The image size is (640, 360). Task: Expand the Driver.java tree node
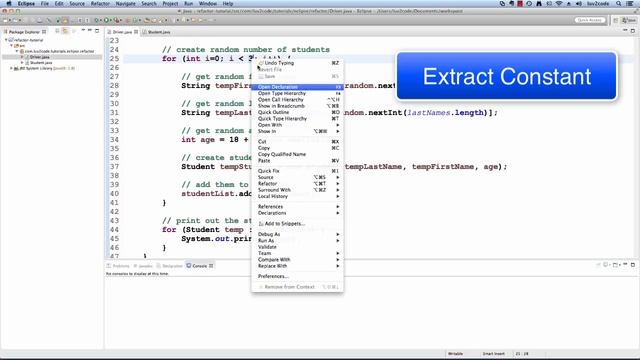22,57
